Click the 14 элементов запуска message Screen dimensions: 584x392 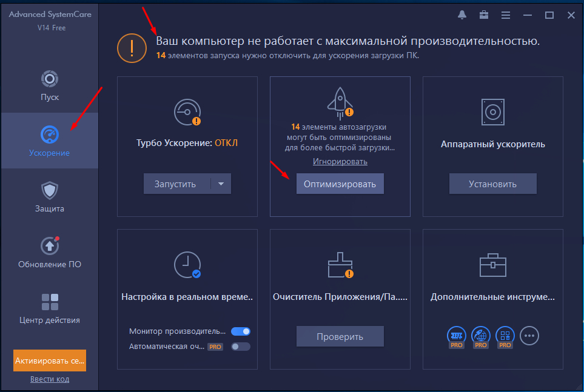pos(287,56)
